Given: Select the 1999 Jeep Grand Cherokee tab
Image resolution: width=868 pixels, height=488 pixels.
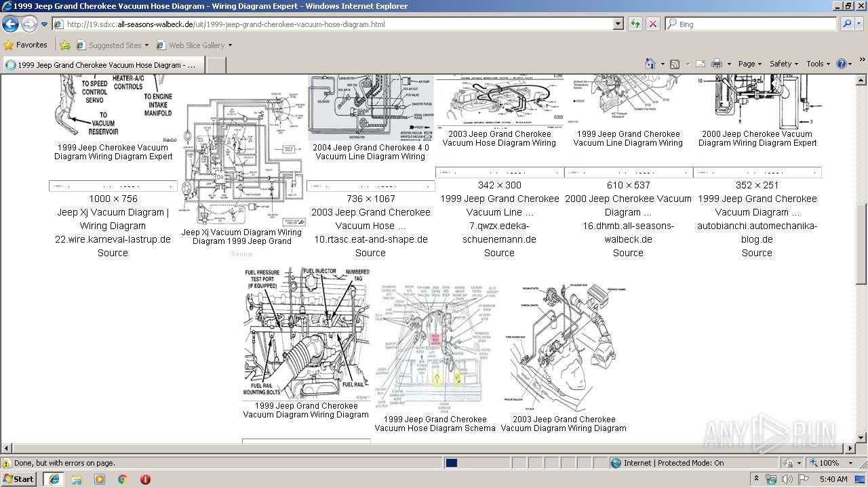Looking at the screenshot, I should 102,65.
